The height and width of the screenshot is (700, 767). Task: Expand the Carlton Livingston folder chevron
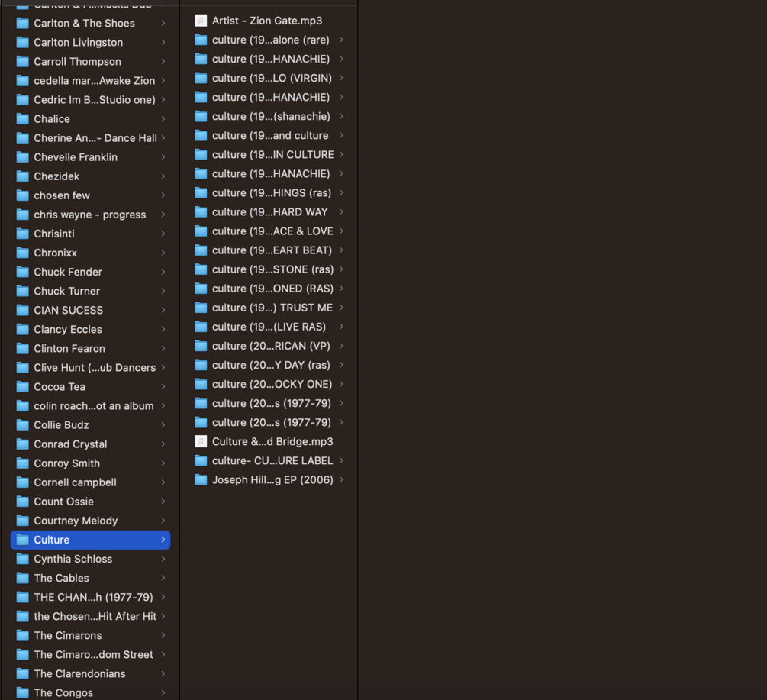click(163, 43)
